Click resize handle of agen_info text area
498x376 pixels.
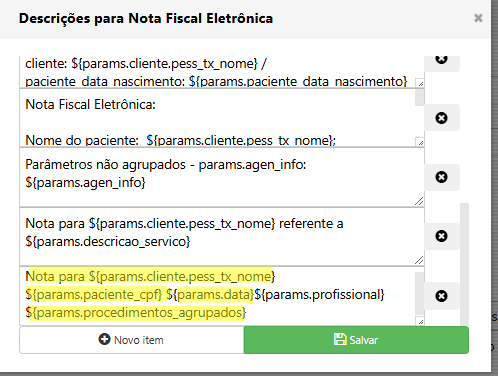pyautogui.click(x=419, y=201)
